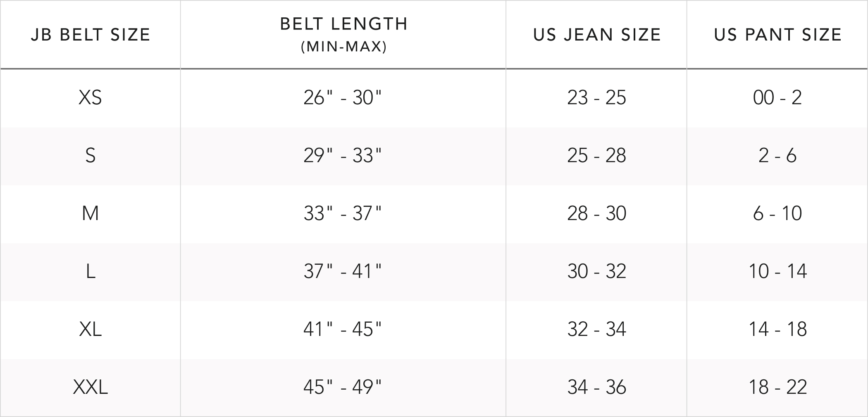Click the 23 - 25 jean size cell

(x=596, y=98)
